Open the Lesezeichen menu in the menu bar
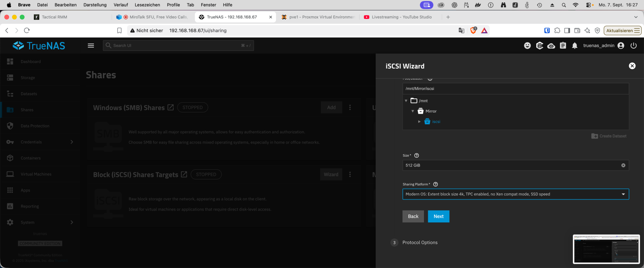Viewport: 644px width, 268px height. [x=147, y=5]
